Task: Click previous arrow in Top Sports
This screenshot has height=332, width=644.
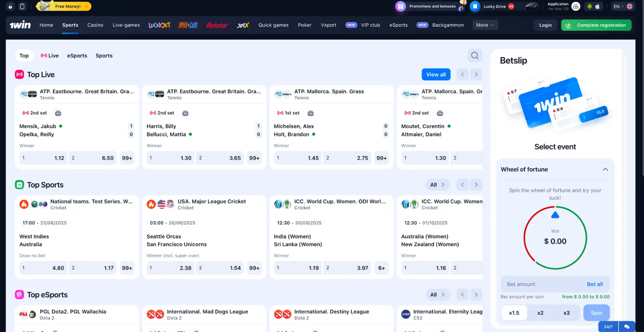Action: click(x=463, y=185)
